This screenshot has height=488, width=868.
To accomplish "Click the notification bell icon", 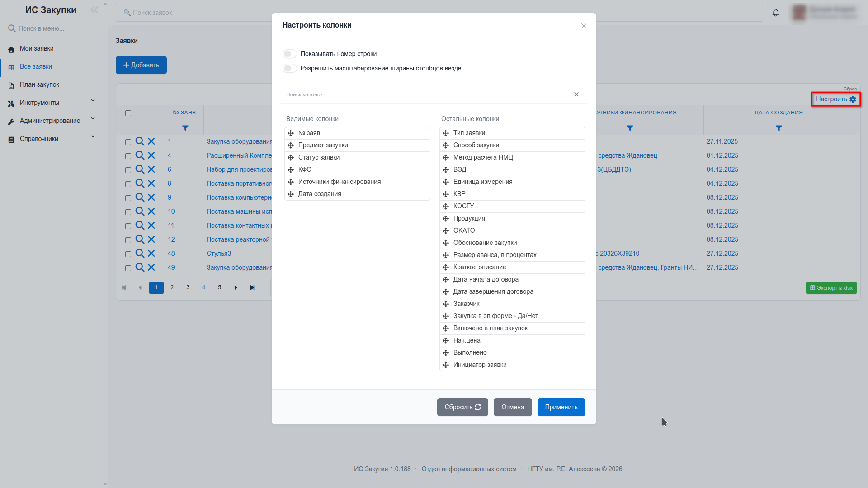I will 776,13.
